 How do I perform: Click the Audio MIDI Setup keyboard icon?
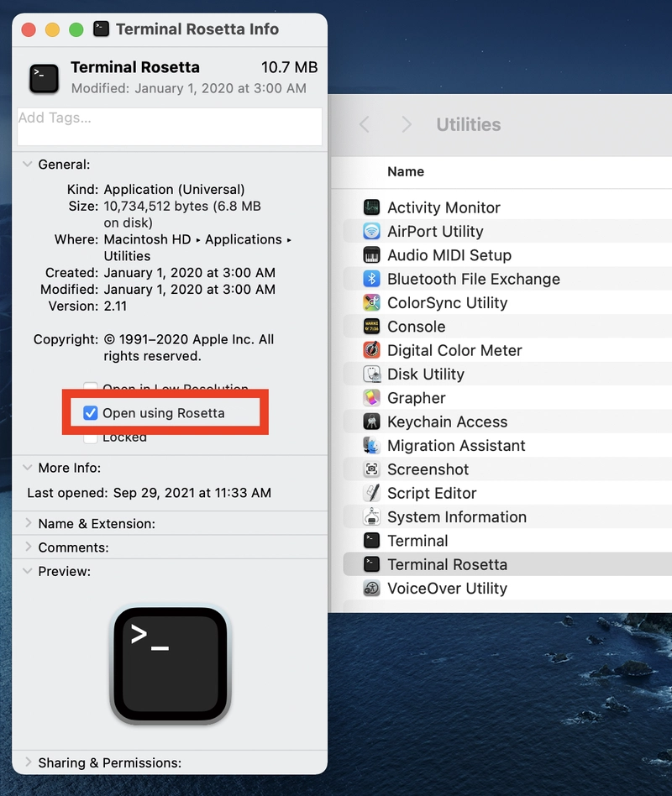[x=371, y=255]
